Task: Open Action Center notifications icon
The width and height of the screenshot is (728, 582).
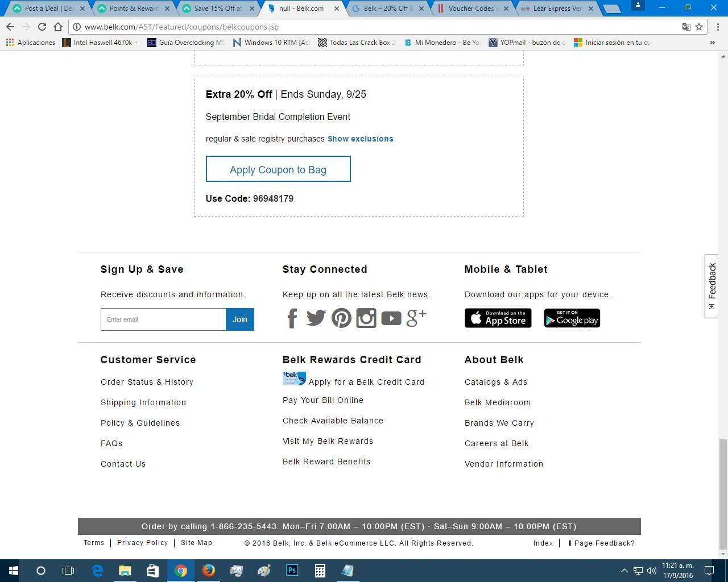Action: click(x=709, y=571)
